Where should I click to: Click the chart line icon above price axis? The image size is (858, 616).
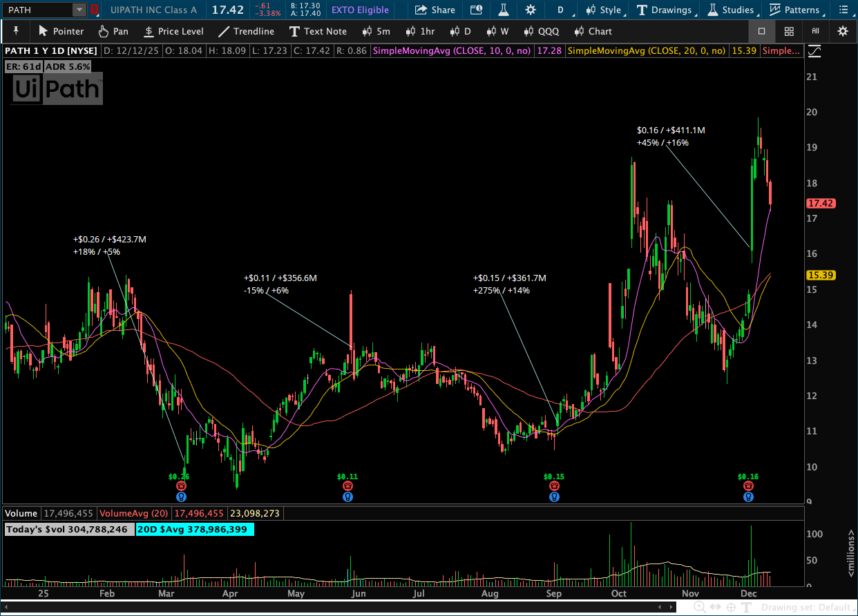[x=814, y=51]
